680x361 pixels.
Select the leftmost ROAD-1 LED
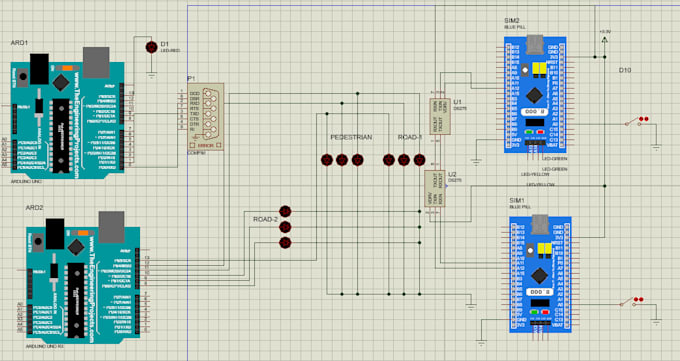coord(389,160)
